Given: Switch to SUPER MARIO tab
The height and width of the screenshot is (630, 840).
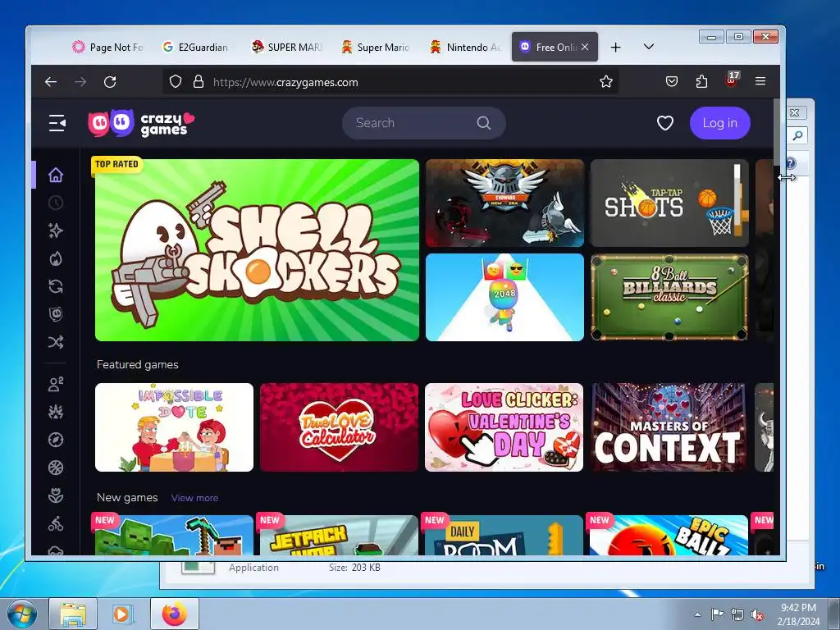Looking at the screenshot, I should click(287, 47).
